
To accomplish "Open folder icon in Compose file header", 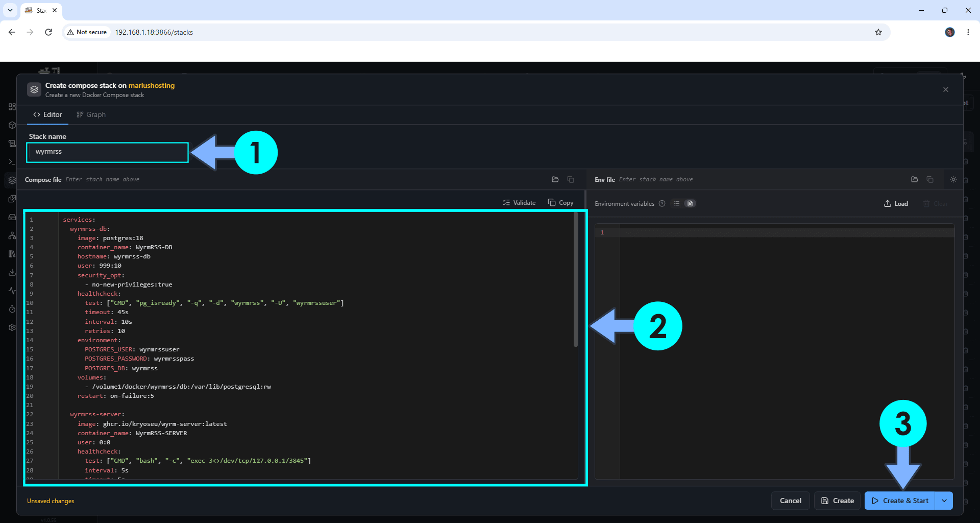I will (555, 180).
